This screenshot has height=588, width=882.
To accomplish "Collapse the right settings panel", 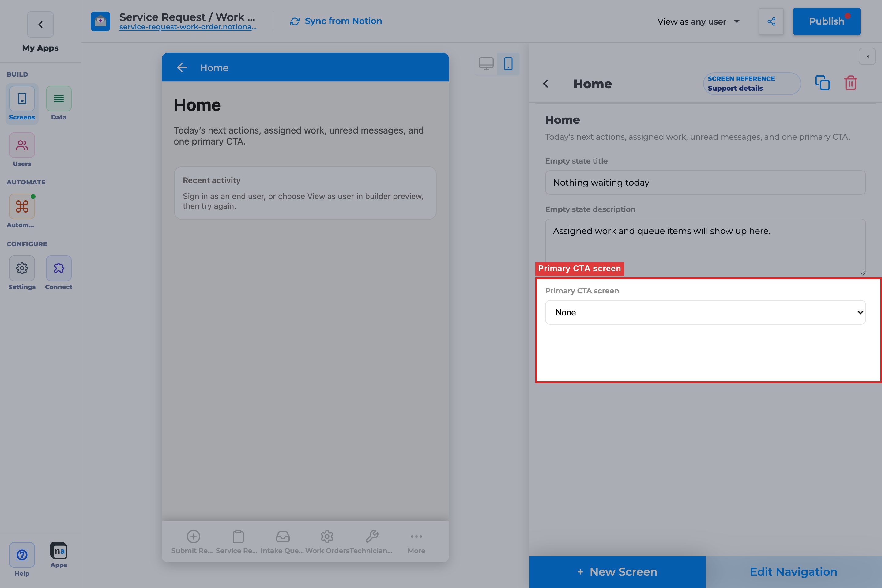I will 867,57.
